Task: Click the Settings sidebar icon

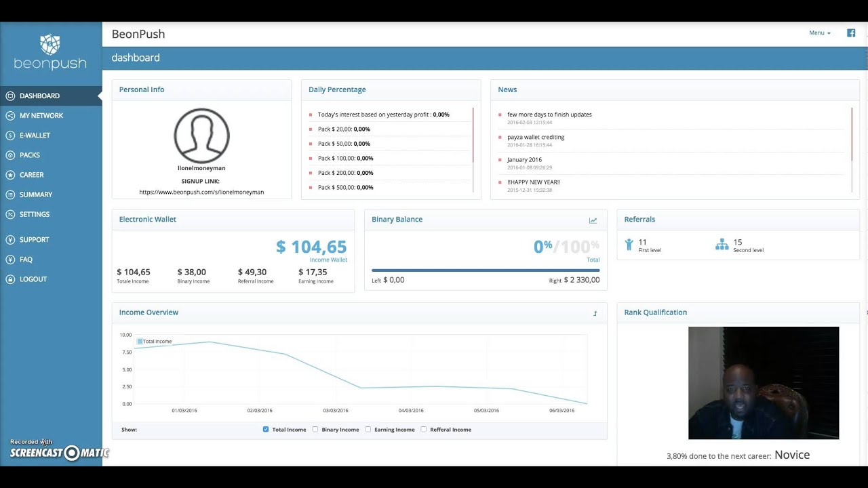Action: [x=10, y=214]
